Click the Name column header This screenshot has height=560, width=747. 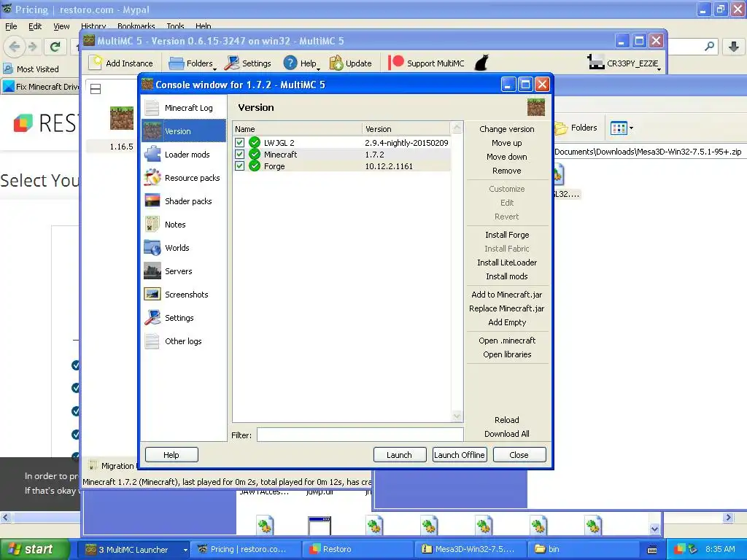click(298, 129)
